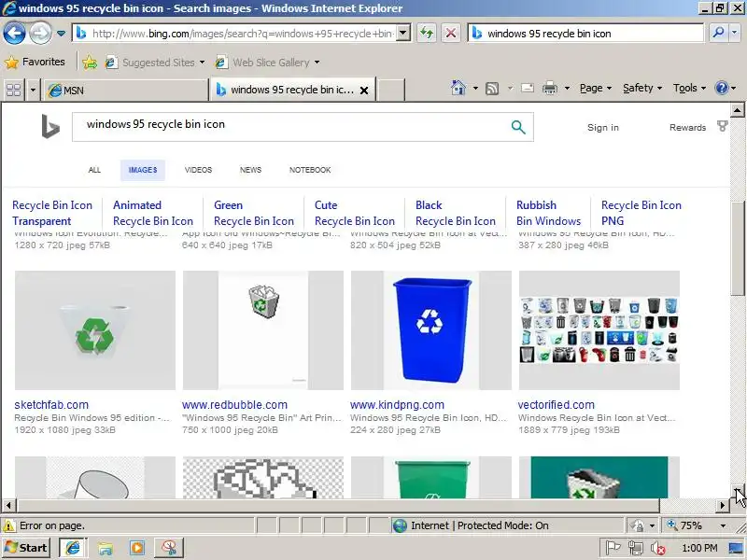Click the www.redbubble.com source link

click(235, 405)
